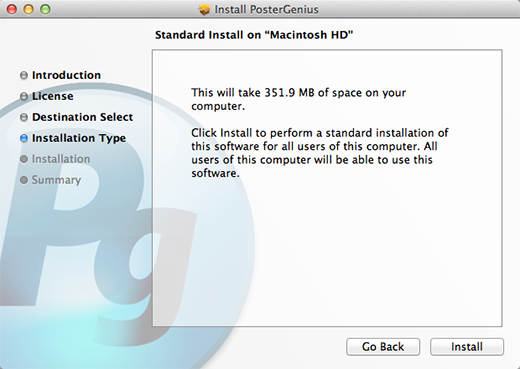Image resolution: width=520 pixels, height=369 pixels.
Task: Select the License step bullet
Action: click(24, 96)
